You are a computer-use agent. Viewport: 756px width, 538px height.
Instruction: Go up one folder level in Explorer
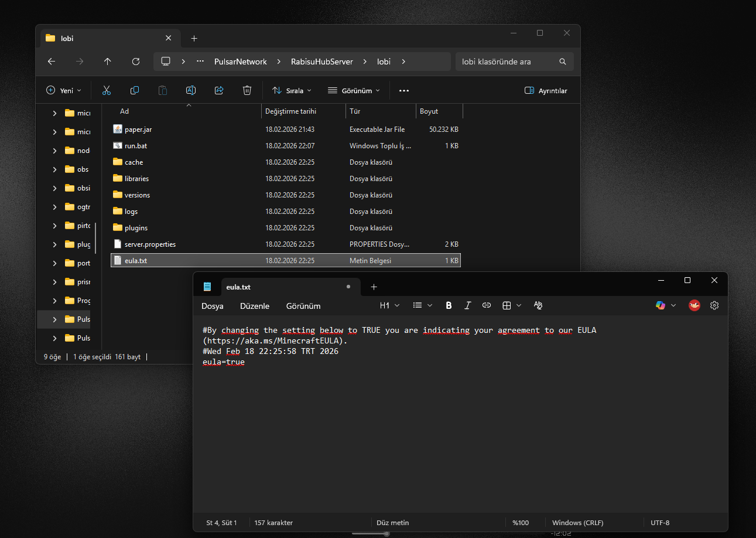click(x=108, y=62)
